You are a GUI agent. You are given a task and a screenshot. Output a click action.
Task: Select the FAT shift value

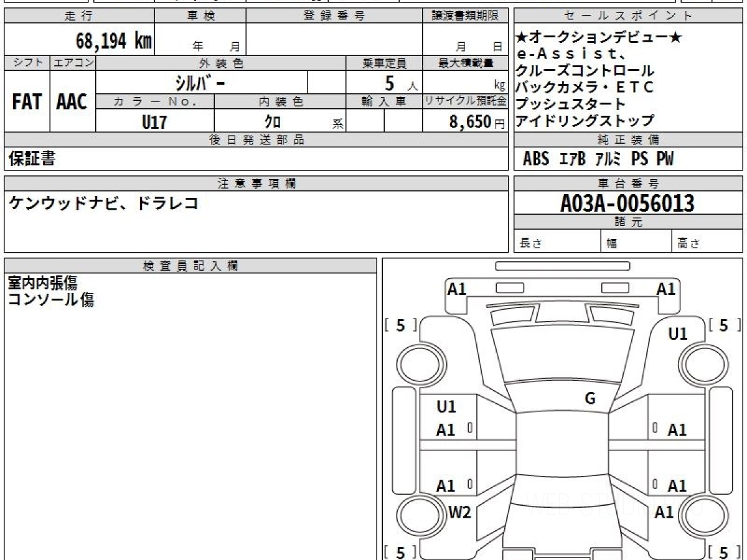click(x=27, y=102)
